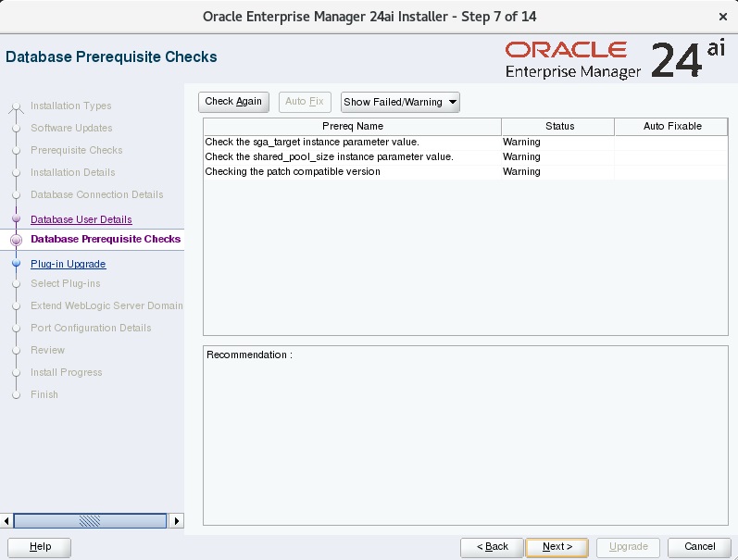
Task: Click the Cancel button
Action: 699,547
